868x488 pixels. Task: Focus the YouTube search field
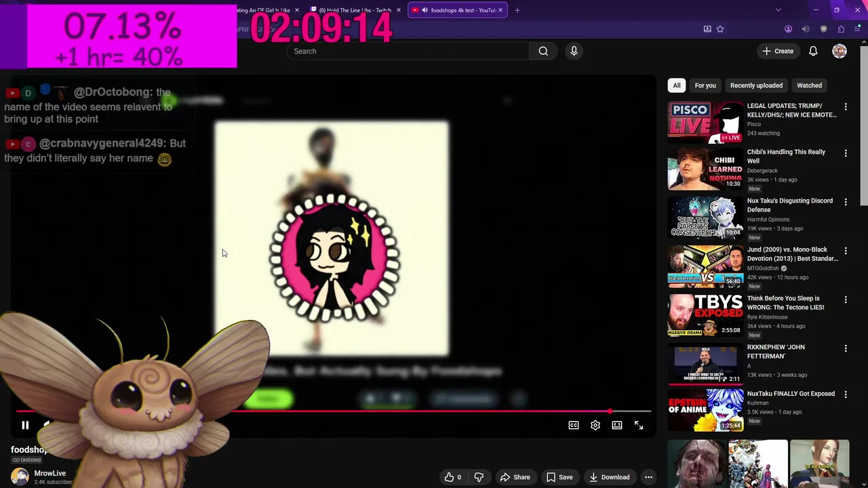408,51
